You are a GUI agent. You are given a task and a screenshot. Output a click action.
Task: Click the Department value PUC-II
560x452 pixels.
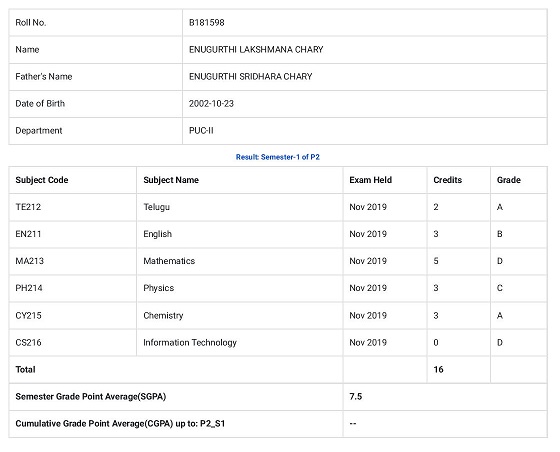tap(201, 131)
